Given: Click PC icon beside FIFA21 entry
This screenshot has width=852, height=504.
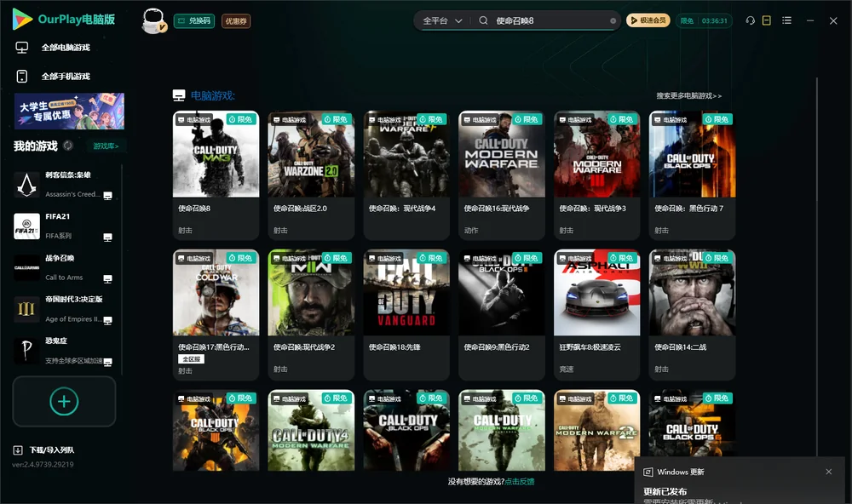Looking at the screenshot, I should tap(107, 238).
